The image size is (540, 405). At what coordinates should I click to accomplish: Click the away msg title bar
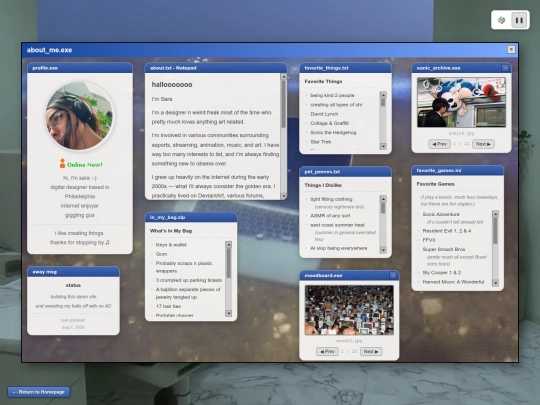pos(73,272)
